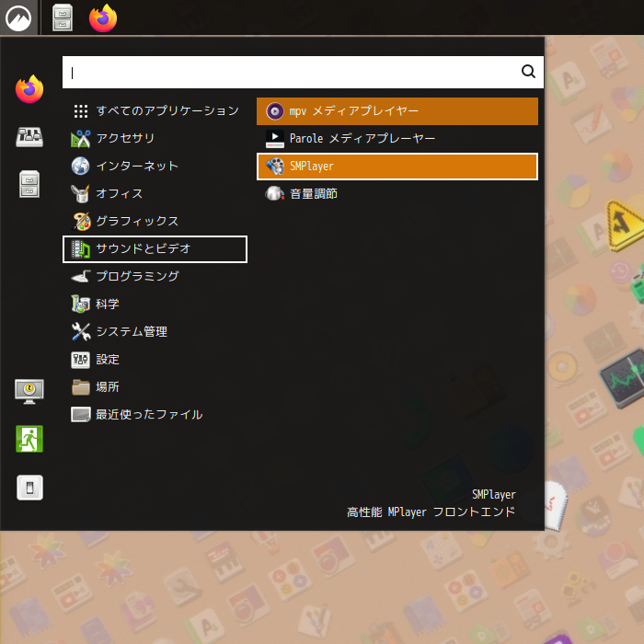644x644 pixels.
Task: Click the mixer icon beside 設定
Action: click(81, 360)
